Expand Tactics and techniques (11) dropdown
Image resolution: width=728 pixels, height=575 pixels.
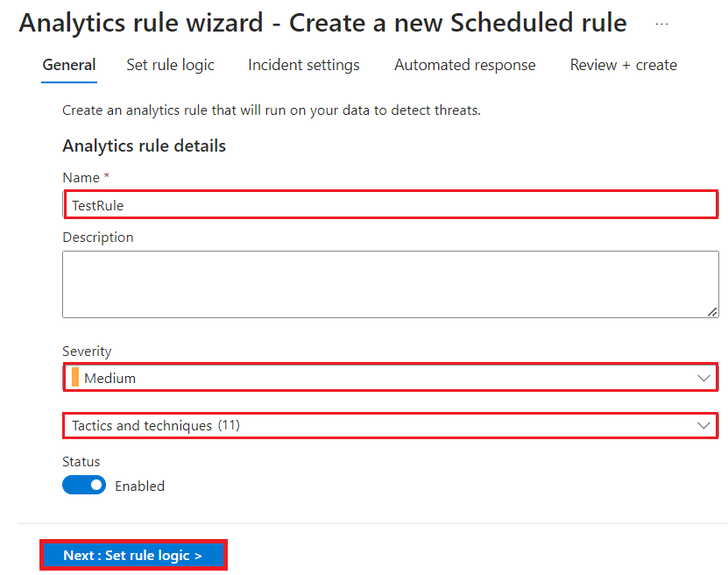390,425
